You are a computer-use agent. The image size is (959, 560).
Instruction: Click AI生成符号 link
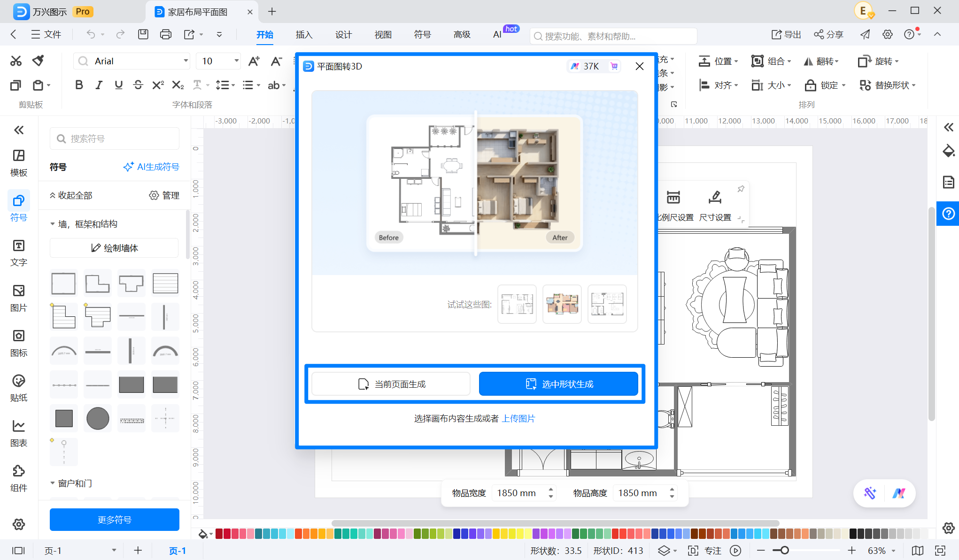(x=151, y=167)
